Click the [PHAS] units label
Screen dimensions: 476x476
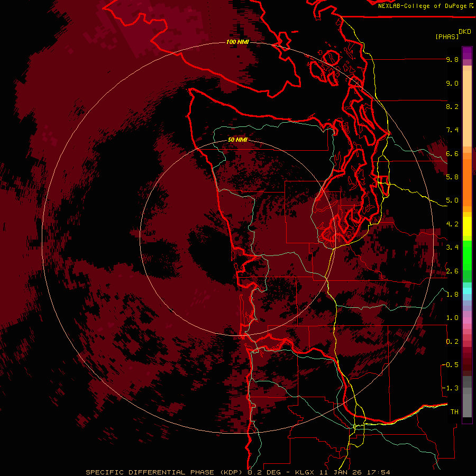(x=447, y=36)
